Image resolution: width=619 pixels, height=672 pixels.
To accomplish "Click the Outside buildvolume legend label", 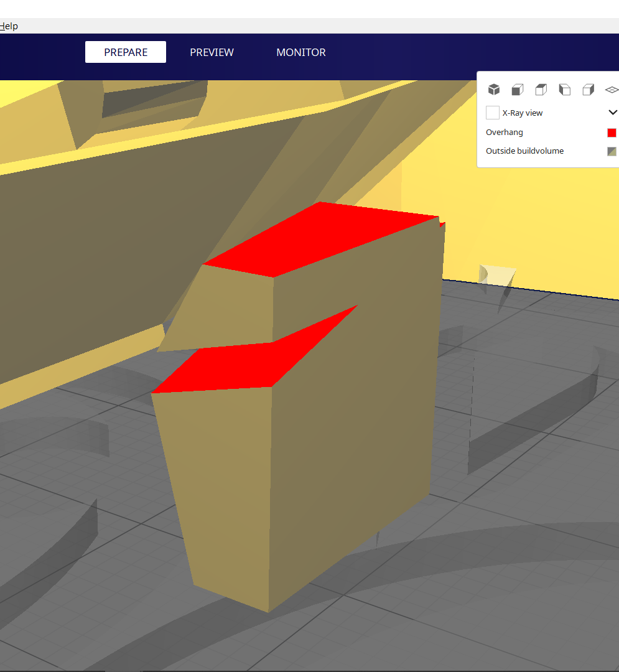I will pyautogui.click(x=524, y=151).
